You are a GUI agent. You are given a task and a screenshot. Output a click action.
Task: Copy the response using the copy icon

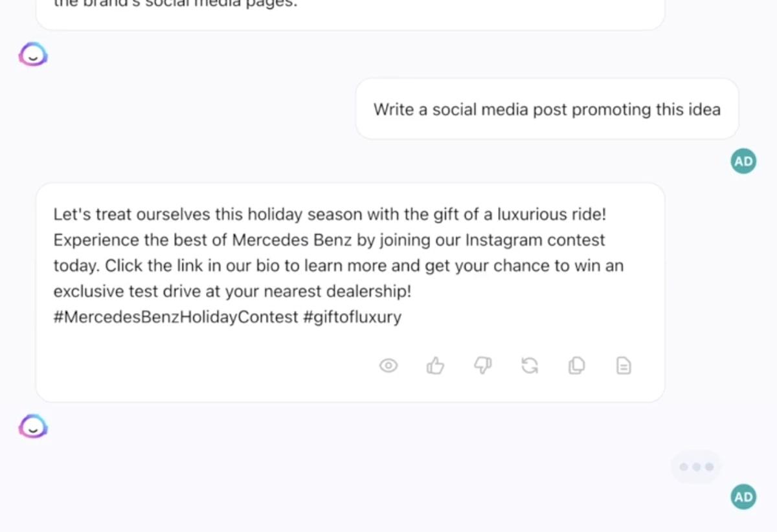coord(576,366)
